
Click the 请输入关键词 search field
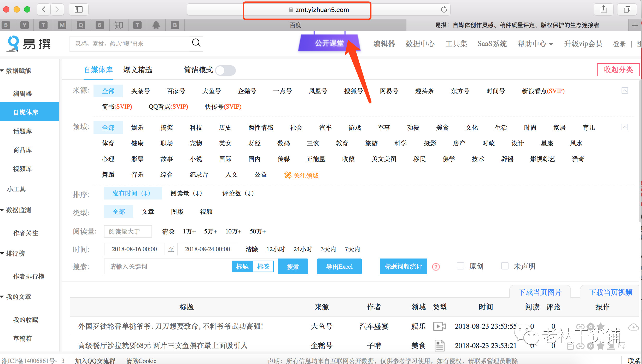(x=168, y=266)
